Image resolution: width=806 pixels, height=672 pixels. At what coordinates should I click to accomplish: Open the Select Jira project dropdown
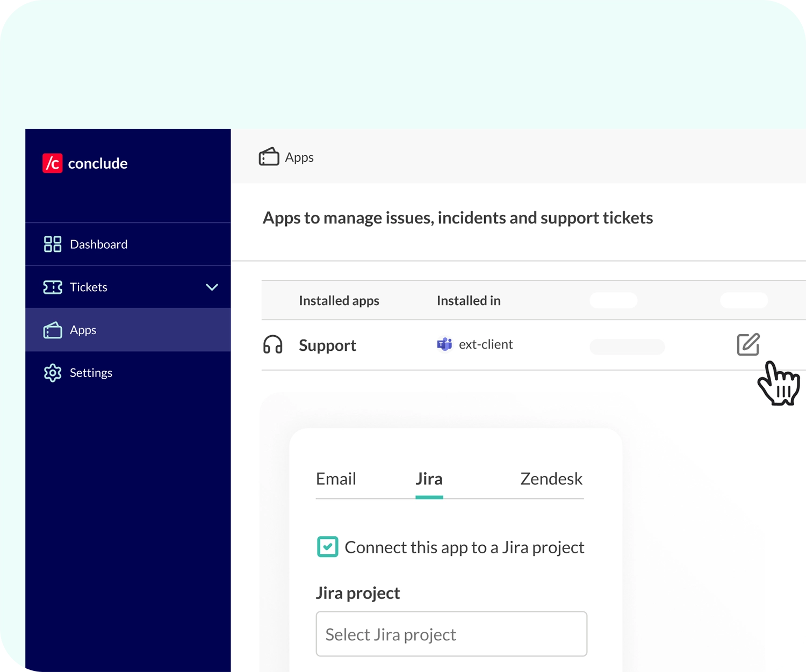(x=451, y=634)
